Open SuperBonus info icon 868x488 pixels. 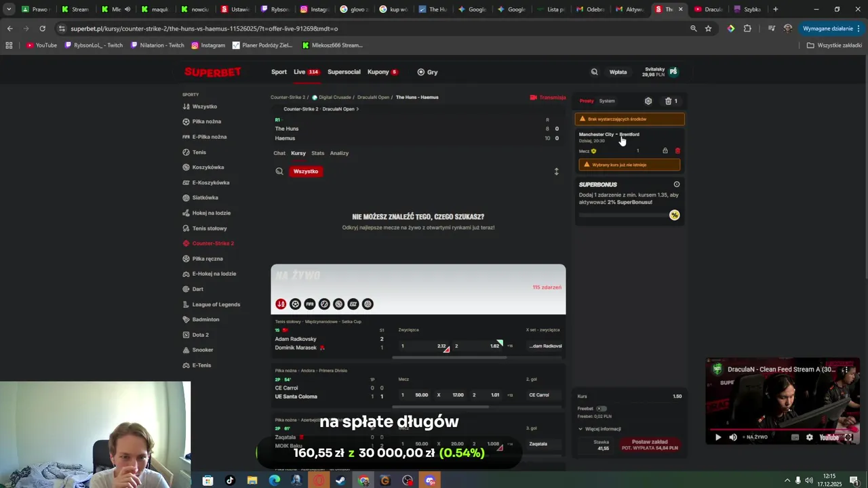coord(677,184)
